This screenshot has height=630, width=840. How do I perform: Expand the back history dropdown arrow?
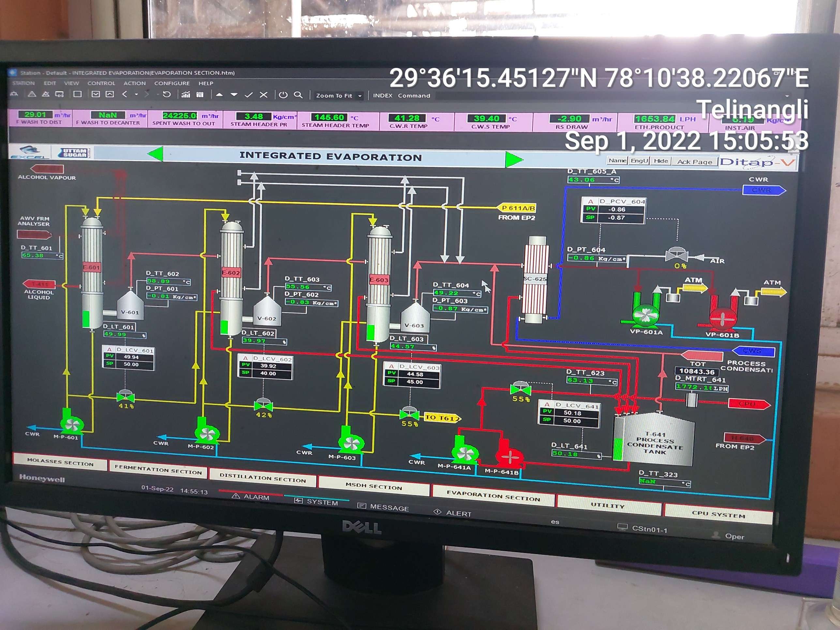pos(136,94)
